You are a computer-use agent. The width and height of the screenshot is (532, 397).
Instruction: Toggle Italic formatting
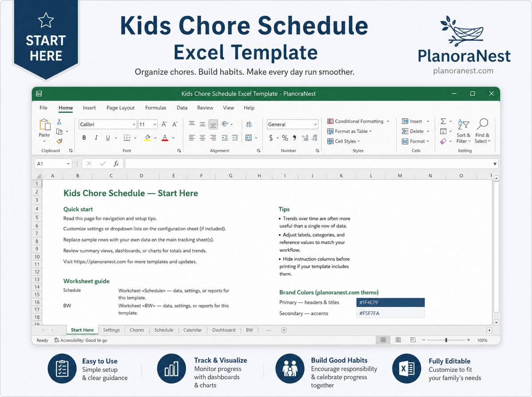(96, 138)
